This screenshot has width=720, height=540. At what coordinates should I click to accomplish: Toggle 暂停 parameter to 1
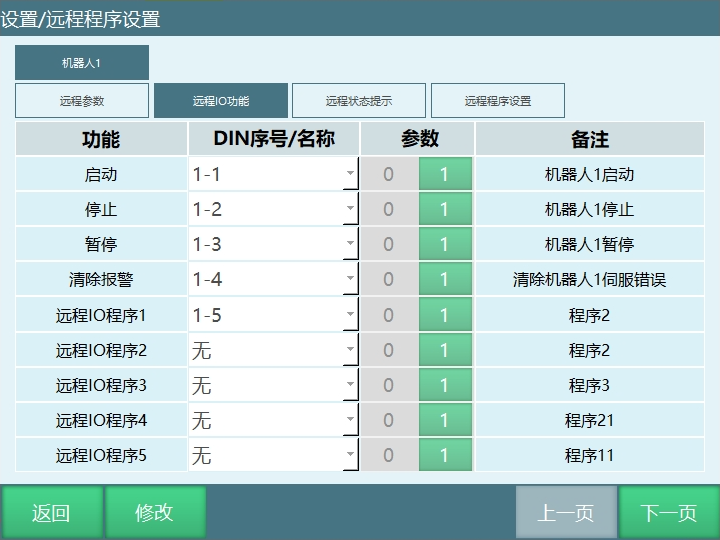(444, 245)
